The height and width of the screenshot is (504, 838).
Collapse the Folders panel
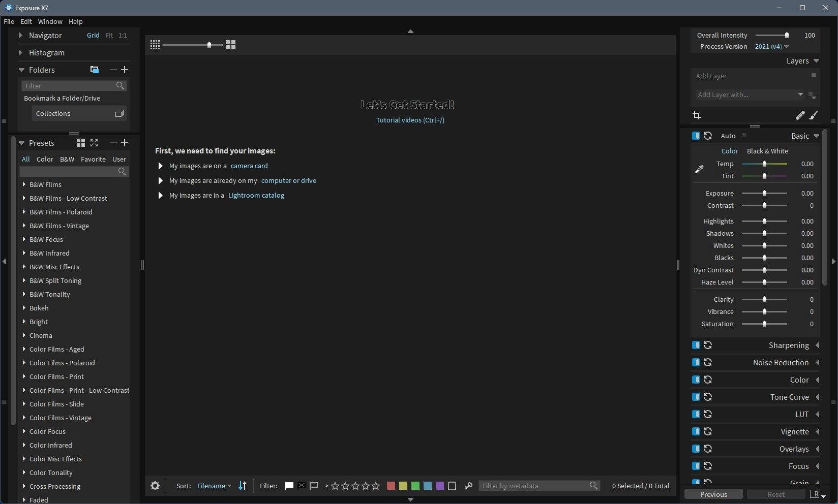[21, 70]
